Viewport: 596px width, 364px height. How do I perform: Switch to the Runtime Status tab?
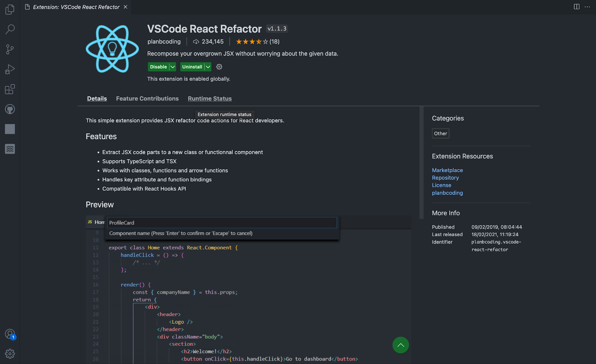click(x=210, y=99)
